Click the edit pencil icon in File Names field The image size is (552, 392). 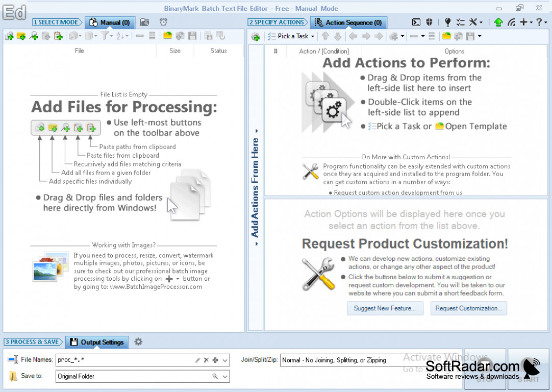click(x=197, y=360)
